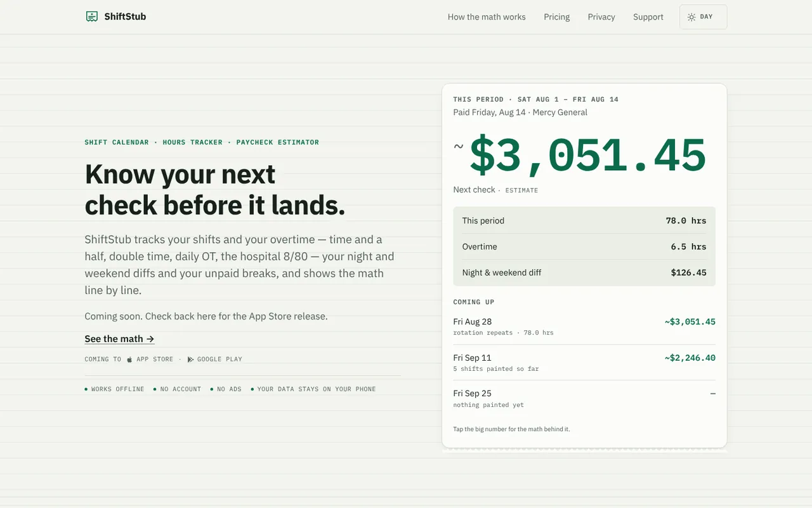Click the Know your next check headline
This screenshot has height=508, width=812.
[215, 190]
